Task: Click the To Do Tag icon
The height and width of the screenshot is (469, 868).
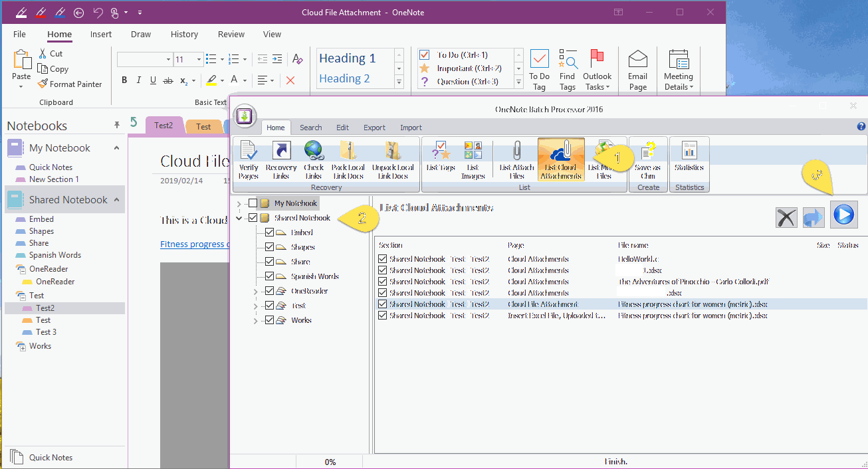Action: [540, 70]
